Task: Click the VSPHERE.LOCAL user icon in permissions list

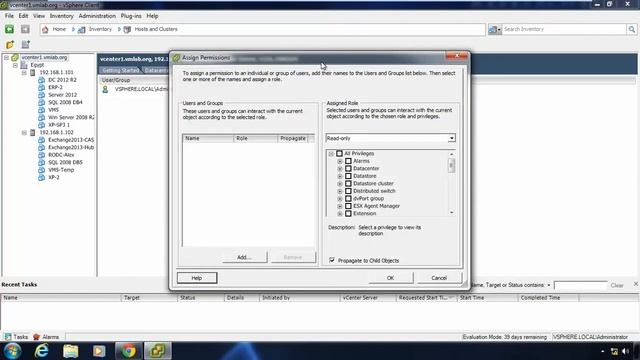Action: point(105,89)
